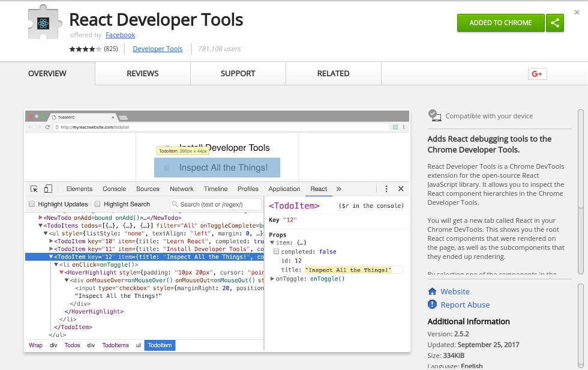Click the Website home icon
This screenshot has width=588, height=370.
coord(432,291)
